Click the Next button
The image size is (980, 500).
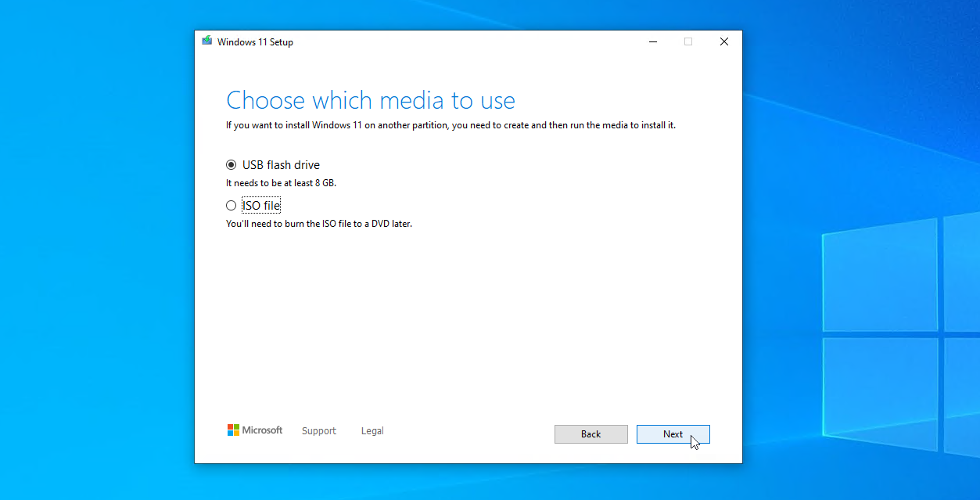click(673, 434)
